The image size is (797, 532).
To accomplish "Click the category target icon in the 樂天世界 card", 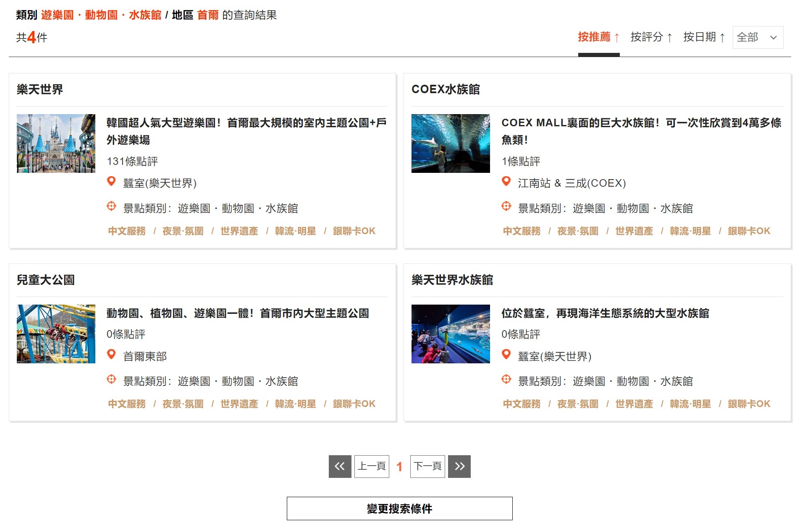I will [x=111, y=206].
